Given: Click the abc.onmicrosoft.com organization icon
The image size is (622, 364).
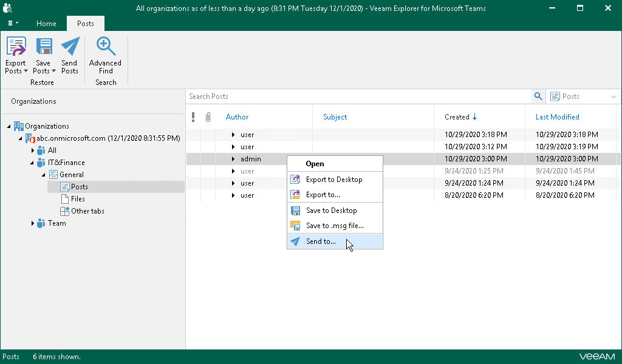Looking at the screenshot, I should click(x=30, y=138).
